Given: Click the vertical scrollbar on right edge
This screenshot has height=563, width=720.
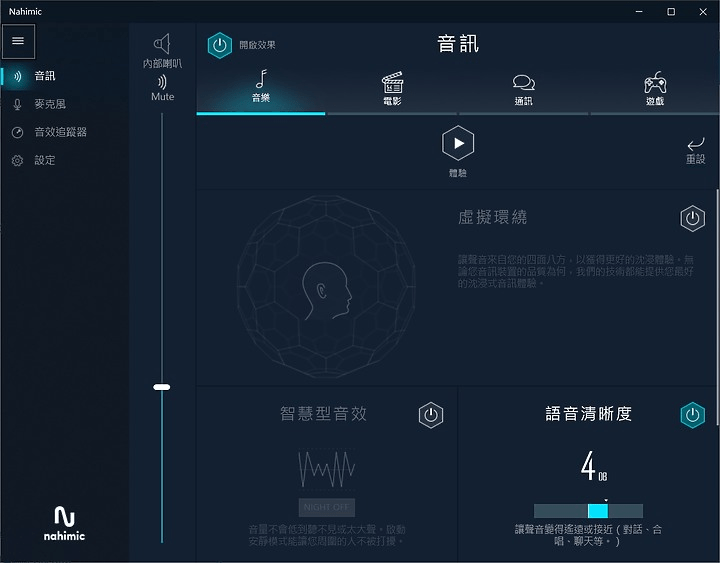Looking at the screenshot, I should coord(717,308).
